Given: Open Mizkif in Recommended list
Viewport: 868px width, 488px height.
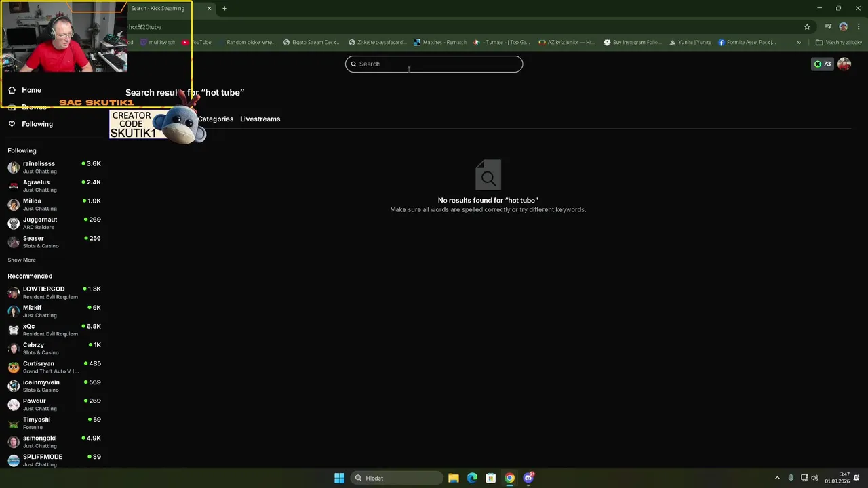Looking at the screenshot, I should point(54,311).
